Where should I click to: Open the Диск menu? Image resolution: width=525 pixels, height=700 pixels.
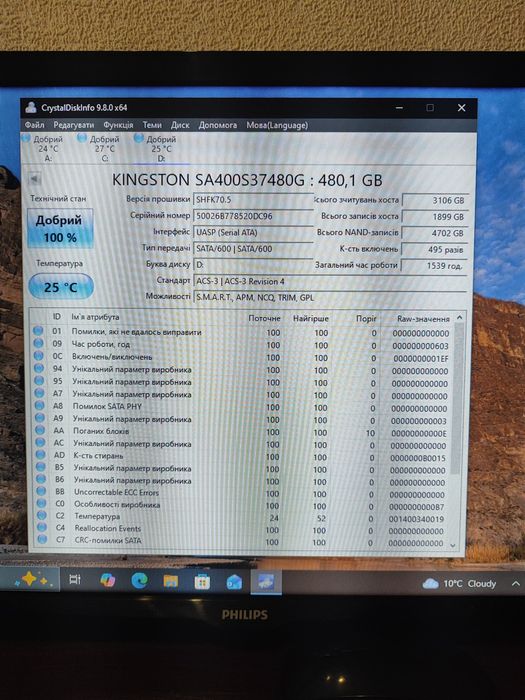[x=180, y=125]
